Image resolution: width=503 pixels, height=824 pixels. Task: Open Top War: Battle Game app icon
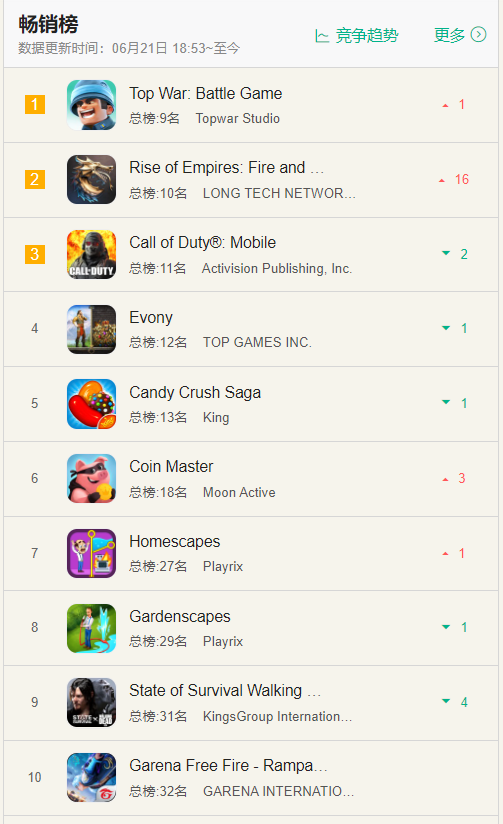point(91,105)
